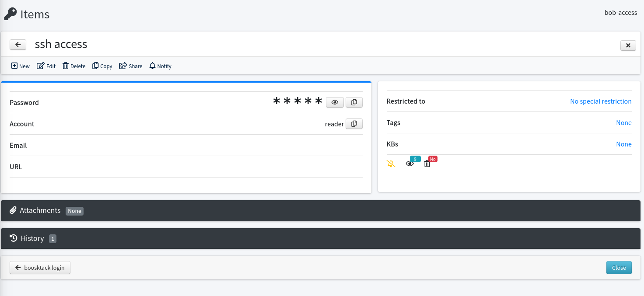Click Copy in the item toolbar
The width and height of the screenshot is (644, 296).
pos(102,66)
